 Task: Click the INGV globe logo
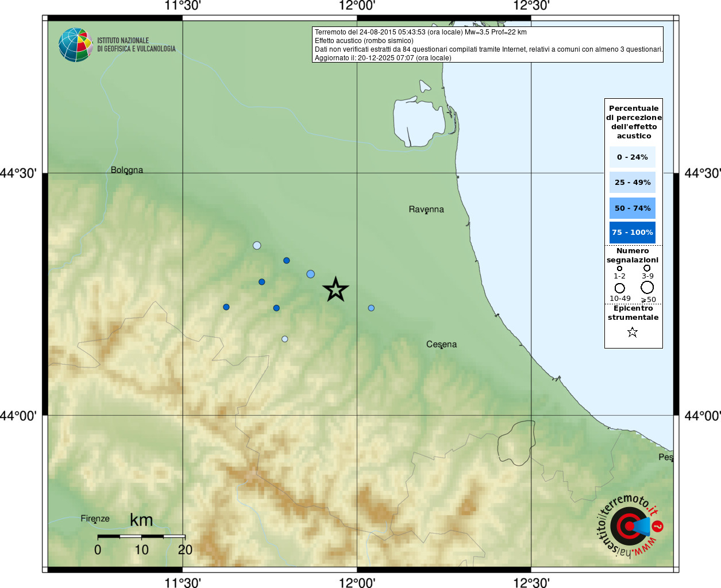pyautogui.click(x=76, y=45)
